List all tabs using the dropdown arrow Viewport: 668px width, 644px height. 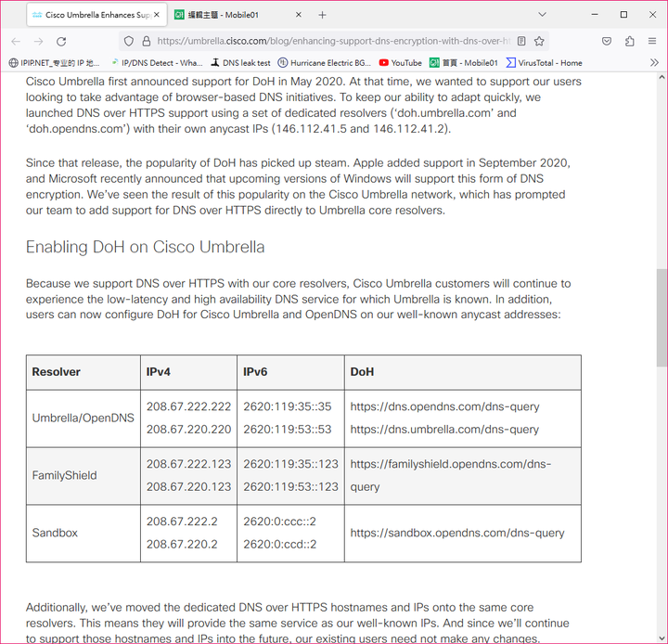coord(542,15)
